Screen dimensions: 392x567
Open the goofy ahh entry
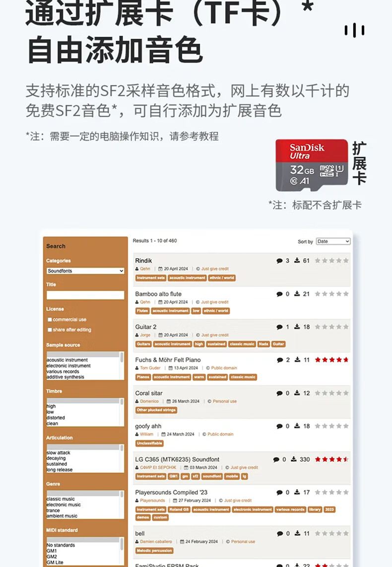coord(148,426)
